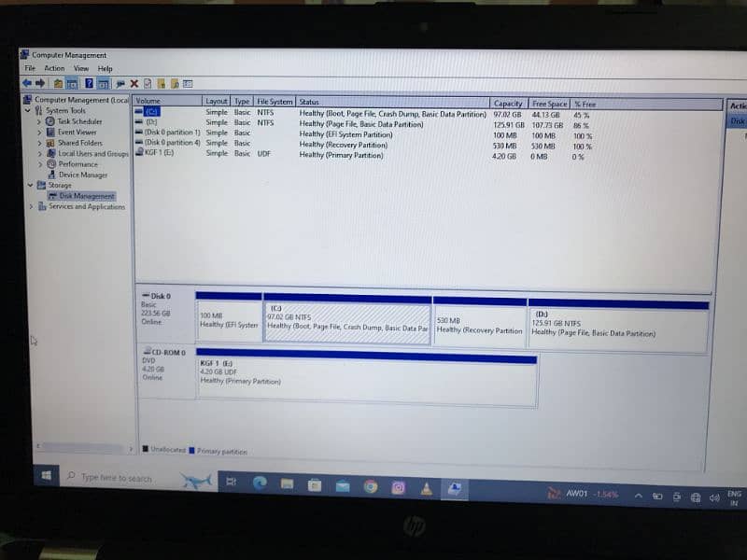Open the blue Help question mark icon
This screenshot has width=747, height=560.
point(89,84)
